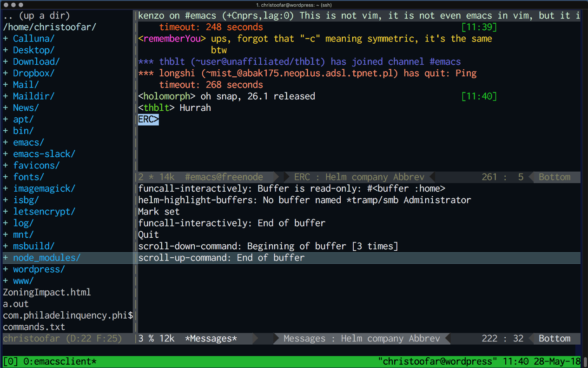
Task: Click the [11:40] timestamp
Action: [479, 96]
